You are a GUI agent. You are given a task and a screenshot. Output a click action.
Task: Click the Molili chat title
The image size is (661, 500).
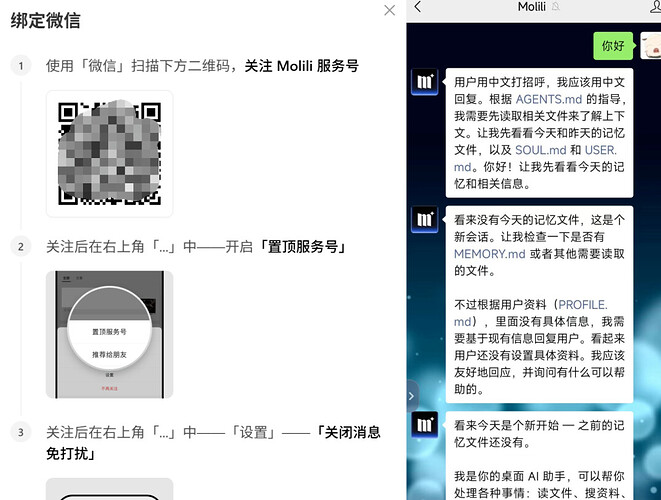click(532, 6)
